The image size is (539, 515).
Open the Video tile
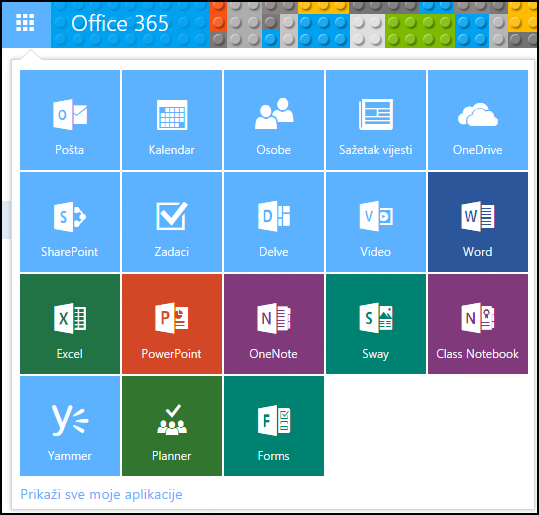[x=376, y=222]
